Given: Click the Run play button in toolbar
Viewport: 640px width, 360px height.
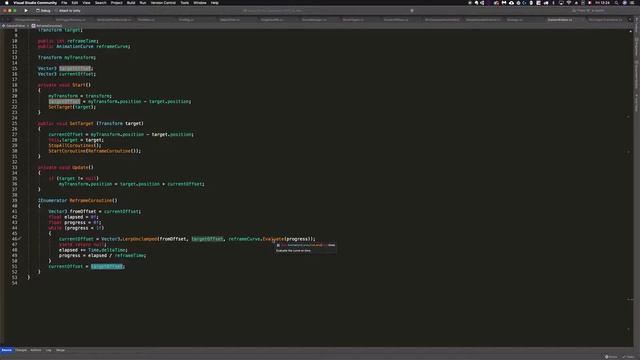Looking at the screenshot, I should [26, 11].
